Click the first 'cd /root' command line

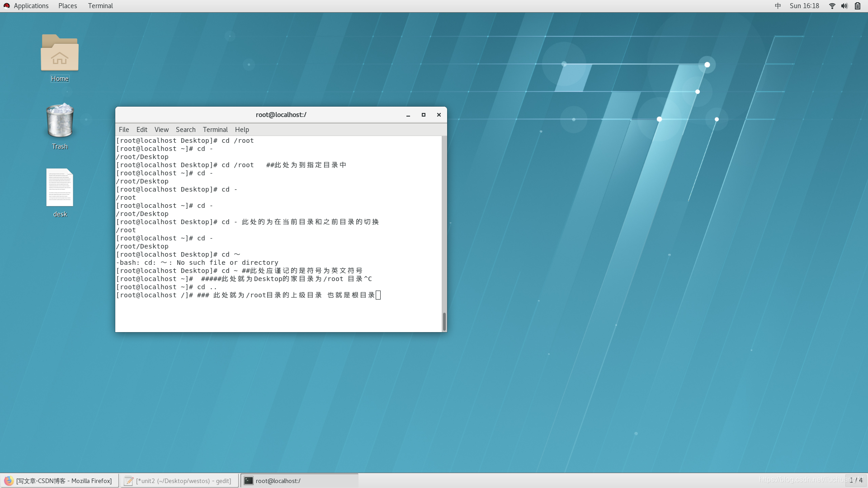coord(185,141)
